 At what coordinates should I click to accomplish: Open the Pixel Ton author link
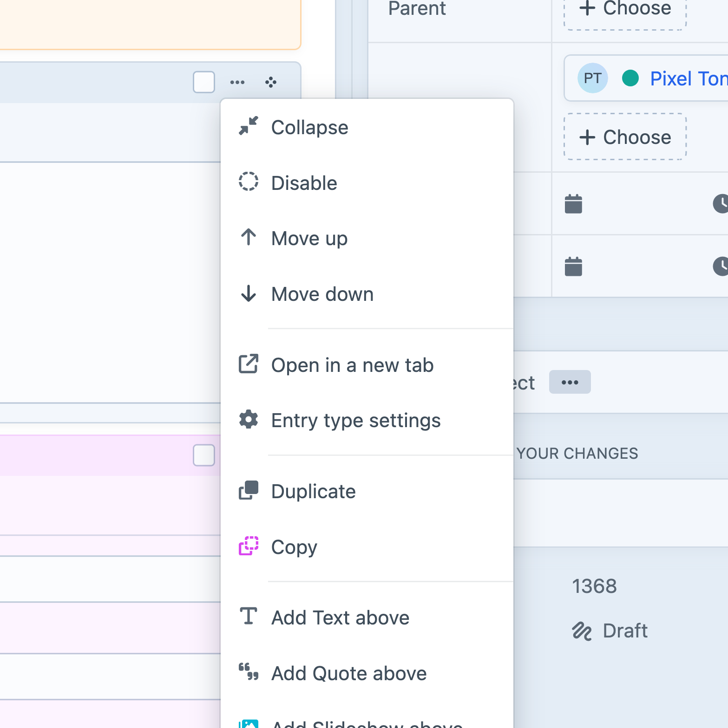(689, 78)
